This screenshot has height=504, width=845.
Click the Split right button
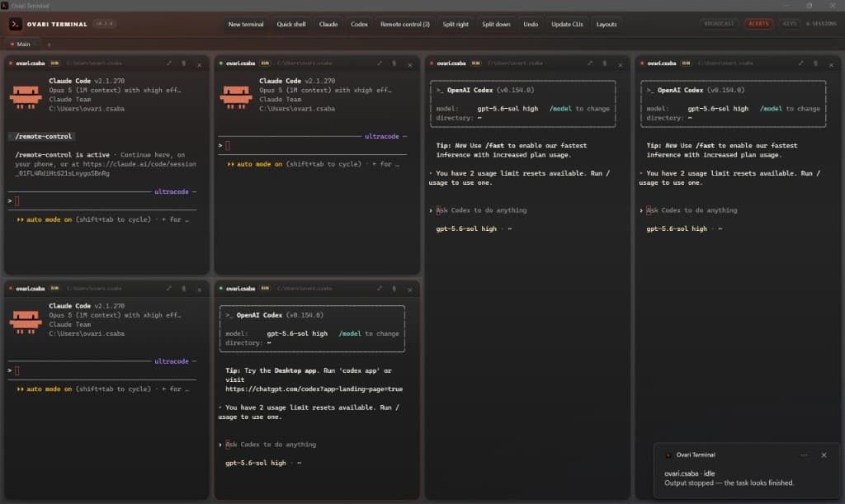click(456, 24)
